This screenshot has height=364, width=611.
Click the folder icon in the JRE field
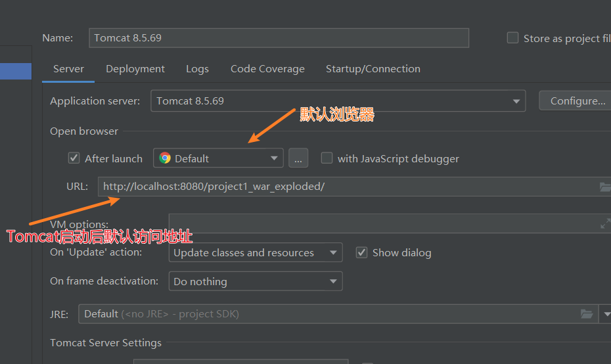587,313
